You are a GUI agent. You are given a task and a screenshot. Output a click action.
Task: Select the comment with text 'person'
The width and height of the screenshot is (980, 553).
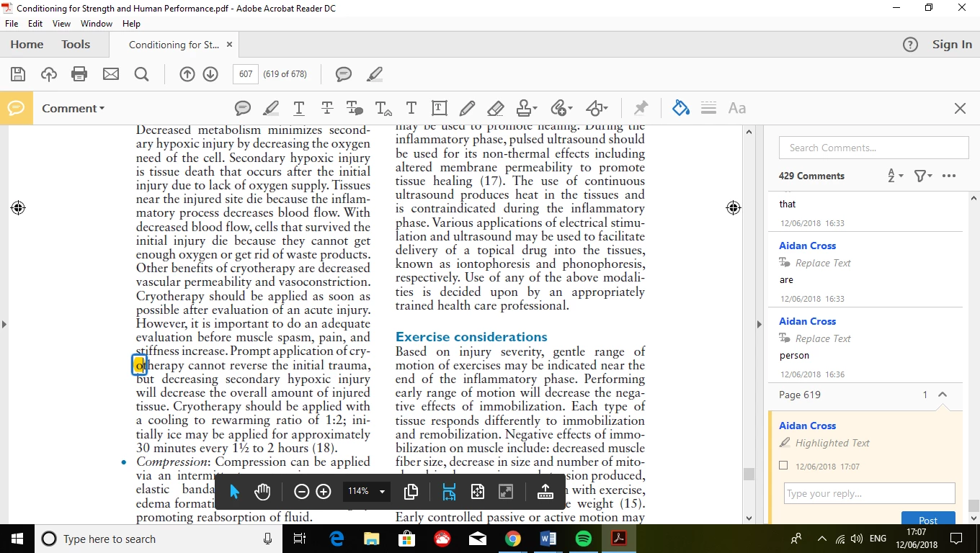click(x=865, y=346)
